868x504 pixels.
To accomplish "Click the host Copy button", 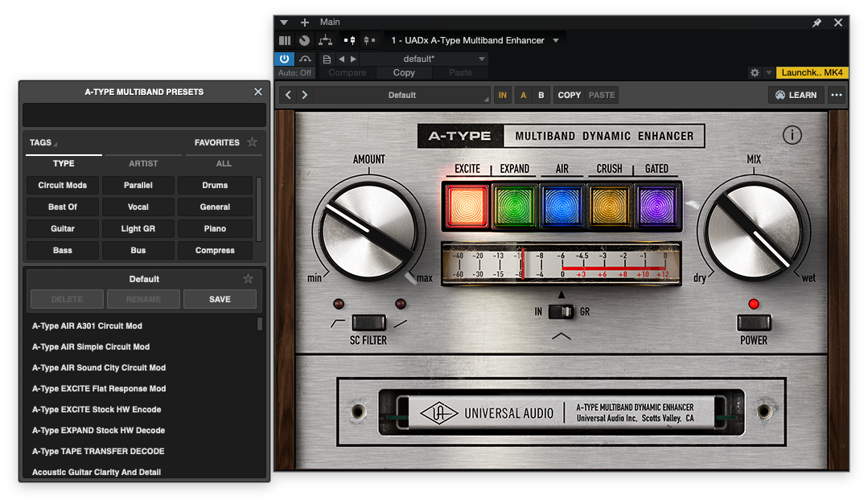I will point(404,72).
